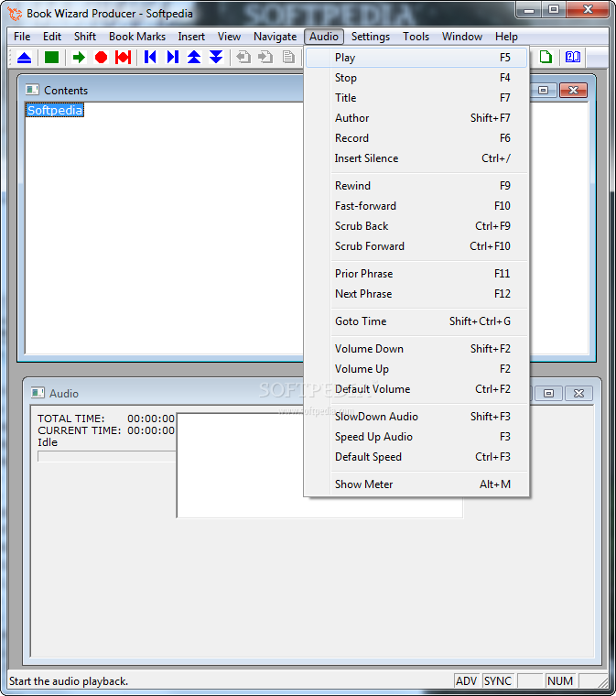
Task: Choose Stop in the Audio menu
Action: [416, 78]
